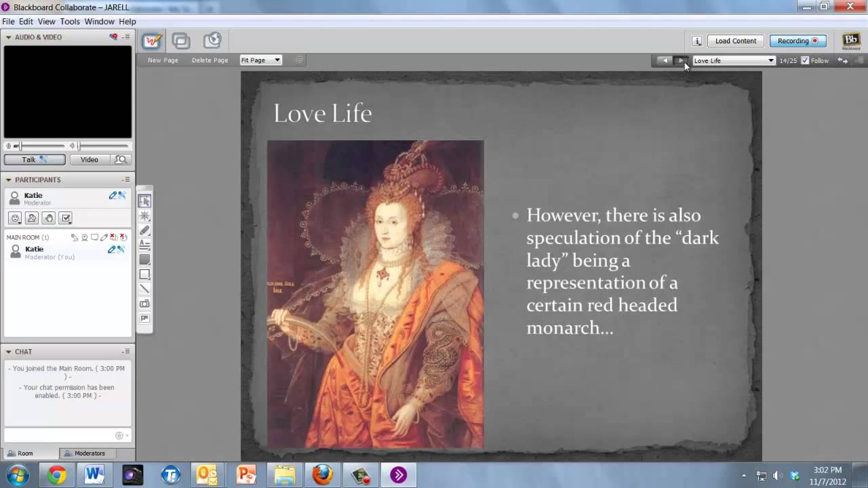868x488 pixels.
Task: Click the Blackboard Bb logo
Action: tap(851, 41)
